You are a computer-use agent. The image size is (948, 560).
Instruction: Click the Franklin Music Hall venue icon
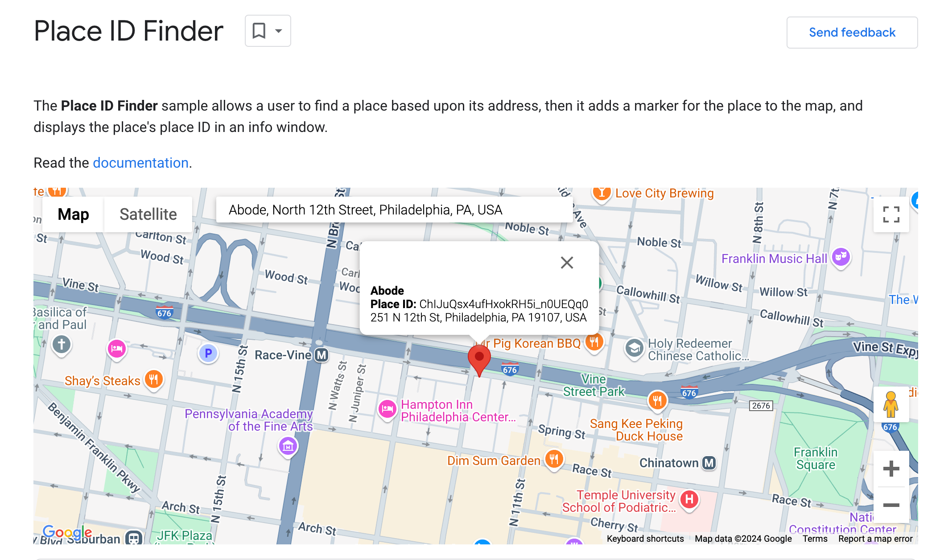(841, 257)
